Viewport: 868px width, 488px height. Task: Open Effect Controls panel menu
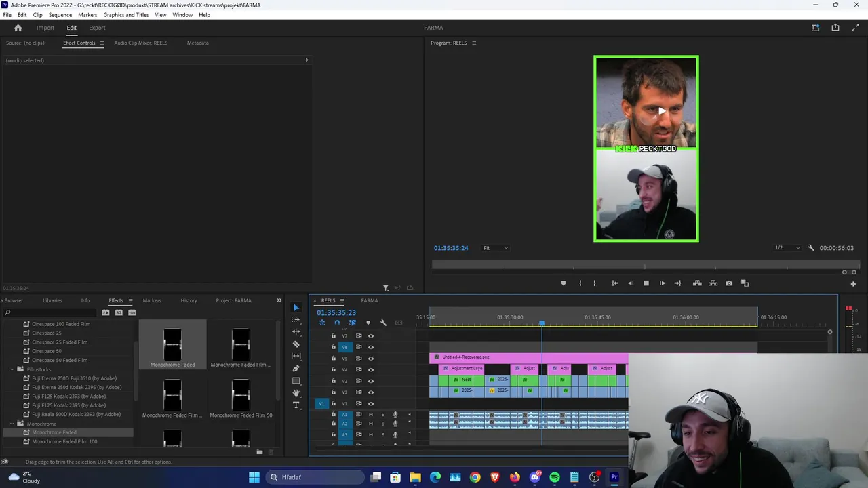(x=102, y=43)
